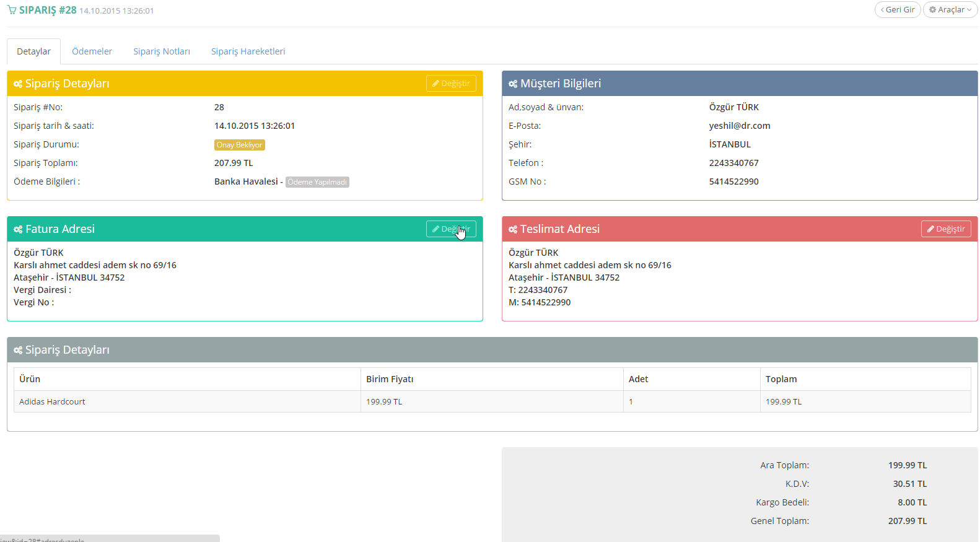The image size is (980, 542).
Task: Go back using Geri Gir button
Action: pyautogui.click(x=898, y=10)
